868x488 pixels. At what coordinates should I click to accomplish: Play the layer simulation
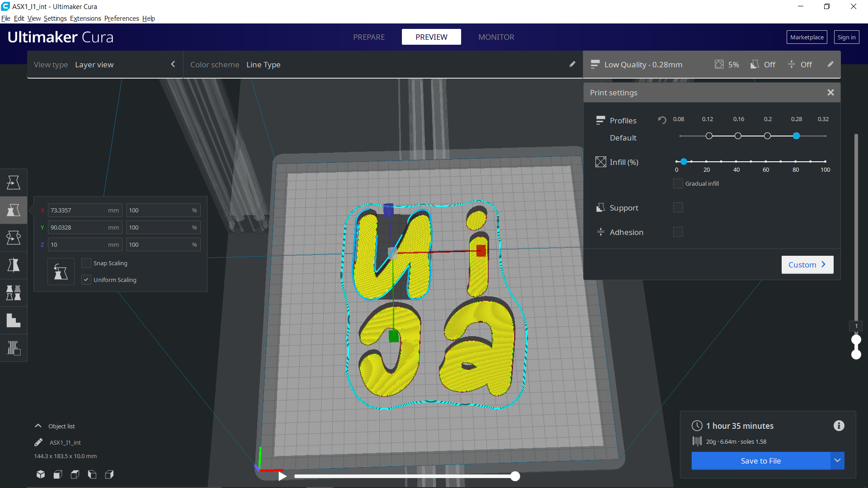(x=282, y=476)
